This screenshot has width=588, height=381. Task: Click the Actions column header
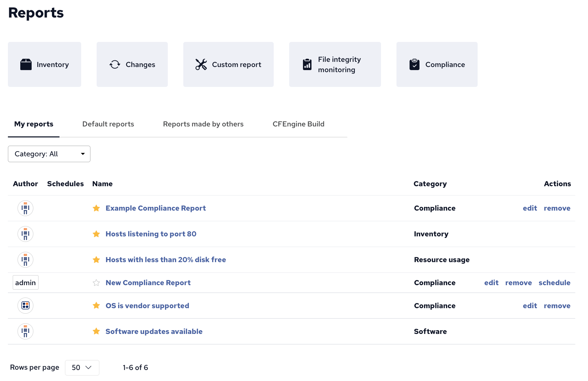tap(557, 184)
